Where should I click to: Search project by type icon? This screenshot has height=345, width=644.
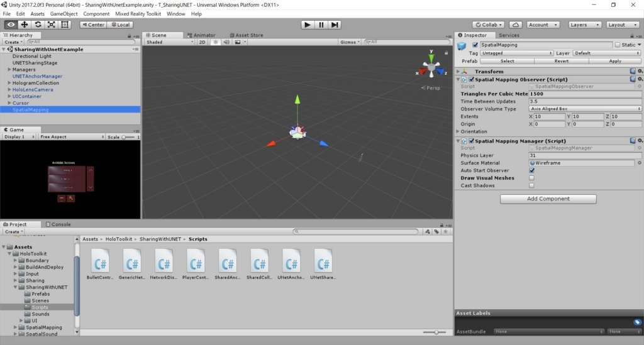[428, 231]
